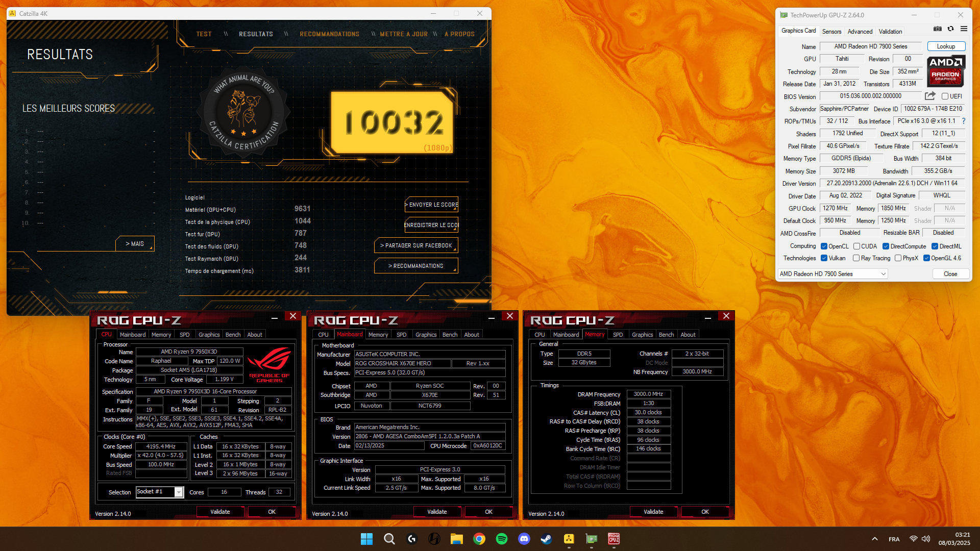Viewport: 980px width, 551px height.
Task: Click the GPU-Z Name field AMD Radeon HD 7900 Series
Action: 870,46
